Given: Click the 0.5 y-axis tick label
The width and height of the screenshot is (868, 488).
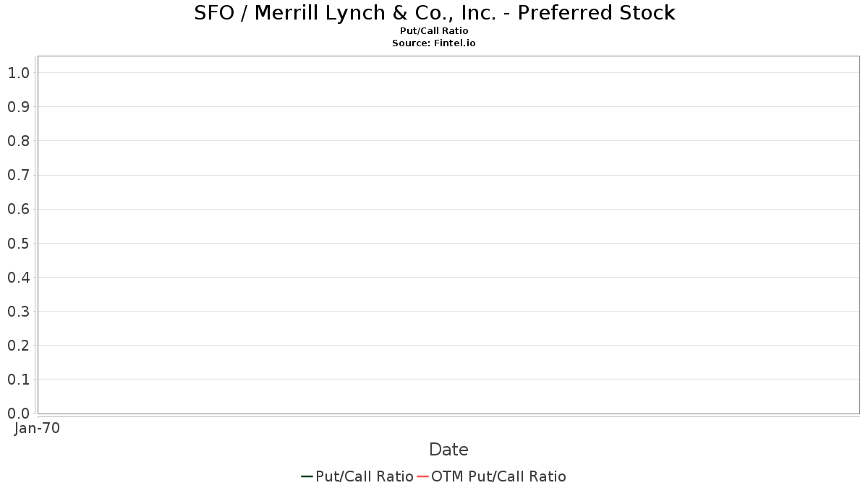Looking at the screenshot, I should click(x=18, y=243).
